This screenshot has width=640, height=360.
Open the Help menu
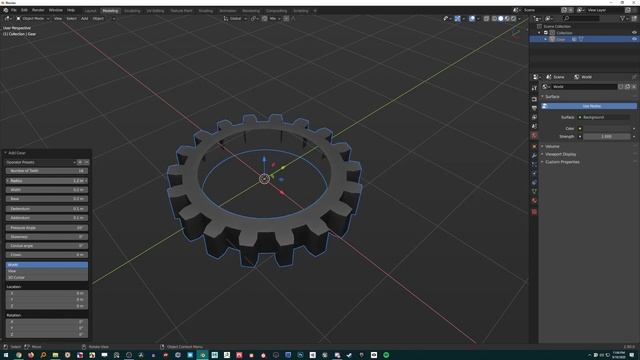pyautogui.click(x=71, y=10)
